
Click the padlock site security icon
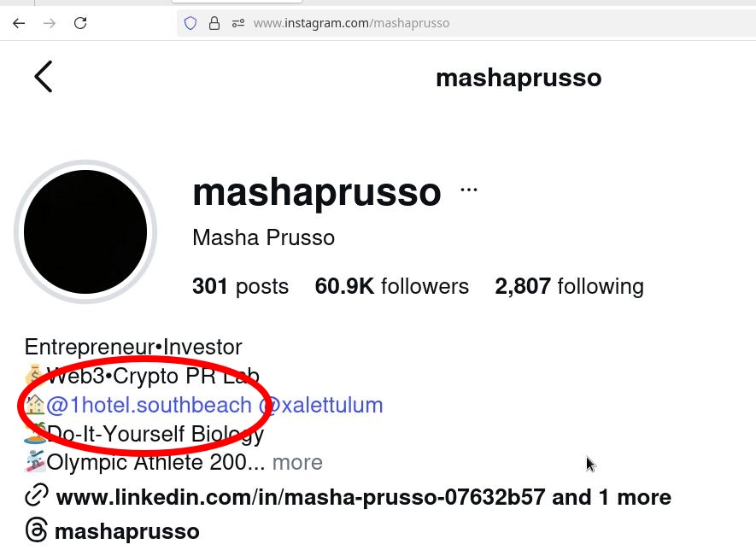(x=214, y=23)
